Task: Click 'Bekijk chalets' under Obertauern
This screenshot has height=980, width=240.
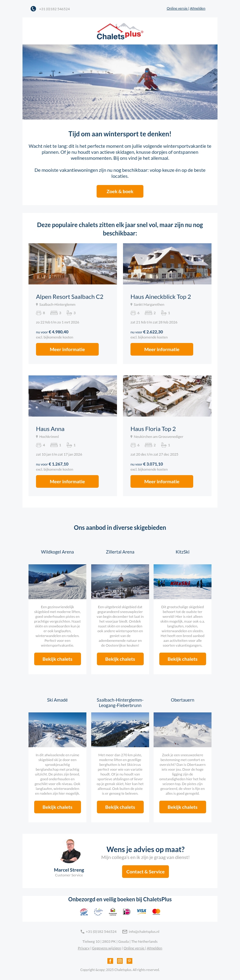Action: click(x=182, y=807)
